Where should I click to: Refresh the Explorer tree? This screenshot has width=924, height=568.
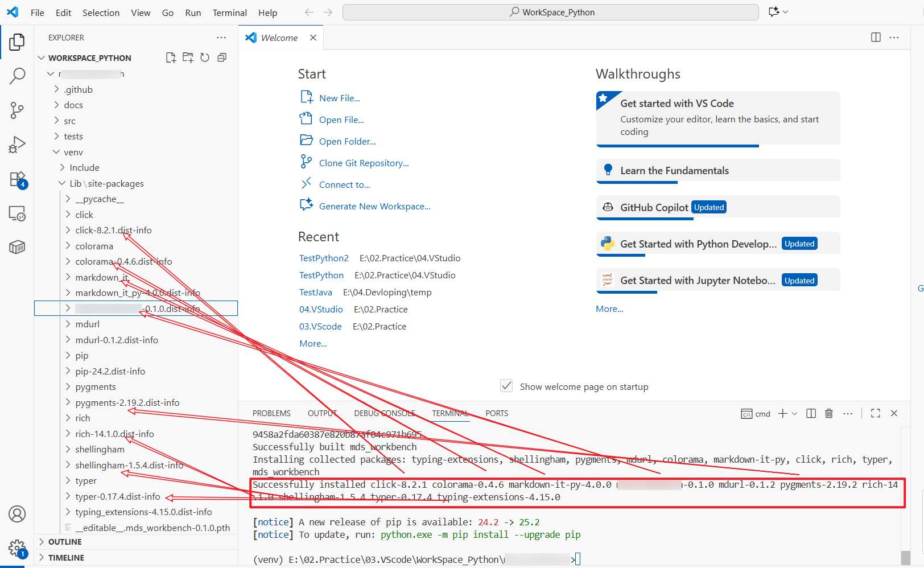tap(205, 57)
